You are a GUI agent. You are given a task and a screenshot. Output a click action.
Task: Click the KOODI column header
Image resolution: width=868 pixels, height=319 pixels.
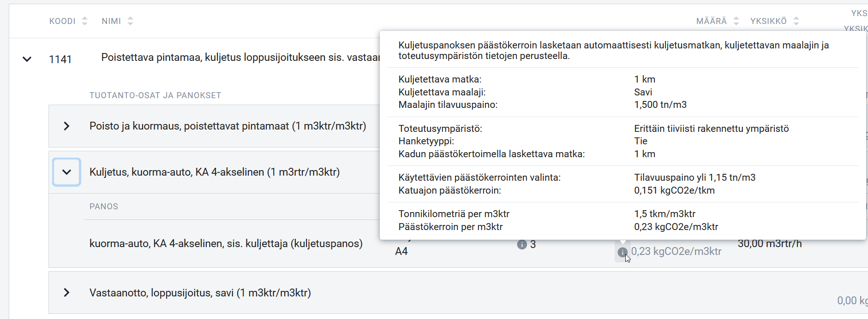(62, 21)
